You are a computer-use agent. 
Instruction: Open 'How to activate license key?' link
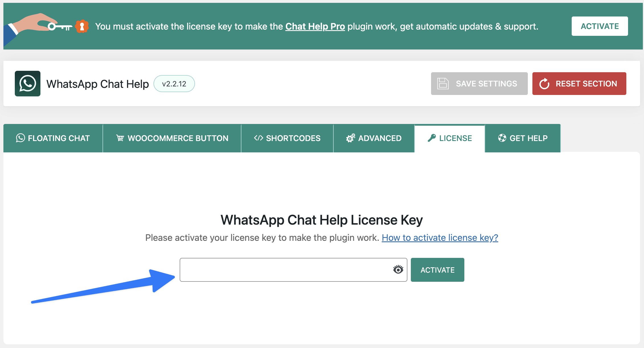point(440,238)
